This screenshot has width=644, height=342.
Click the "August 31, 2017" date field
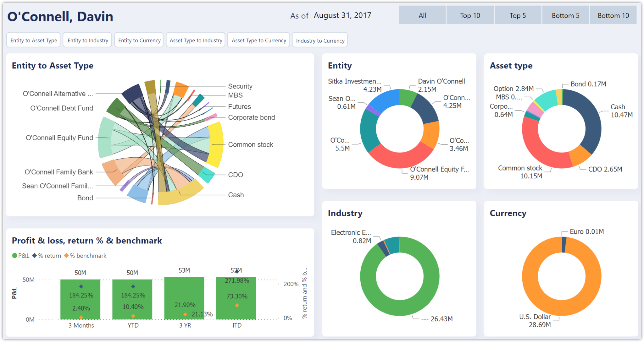pos(342,15)
